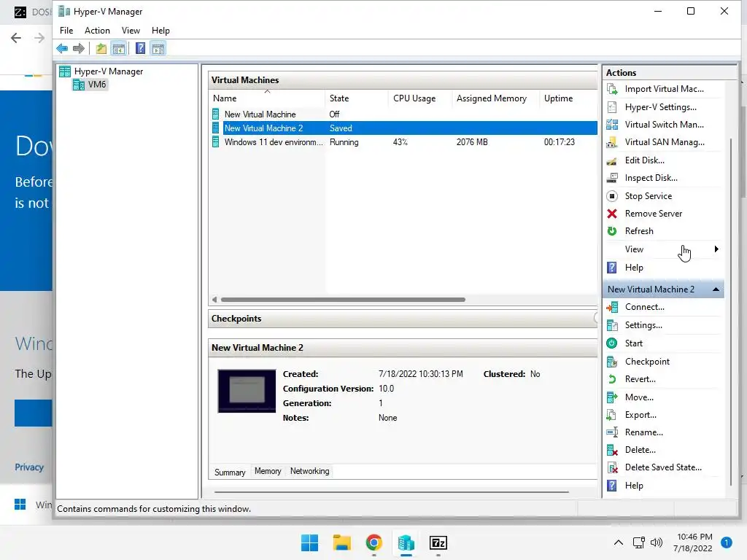The image size is (747, 560).
Task: Click the left arrow of the VM list scrollbar
Action: pyautogui.click(x=214, y=300)
